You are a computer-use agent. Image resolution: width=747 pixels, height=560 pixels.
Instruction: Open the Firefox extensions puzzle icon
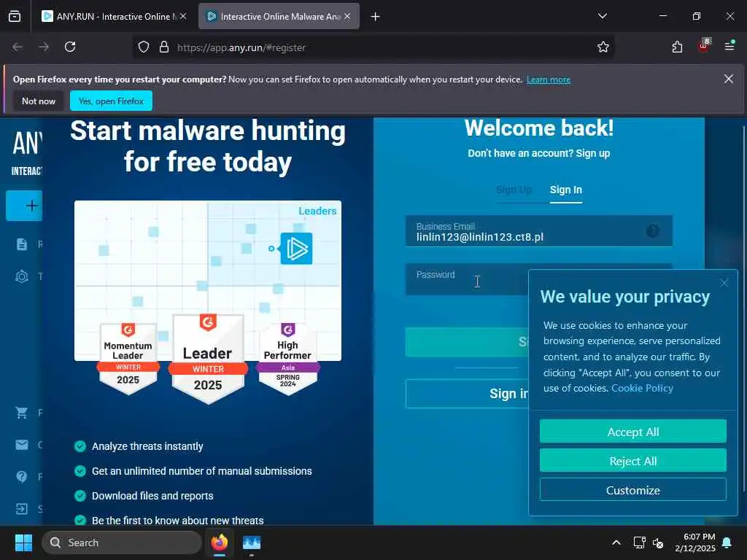tap(677, 47)
